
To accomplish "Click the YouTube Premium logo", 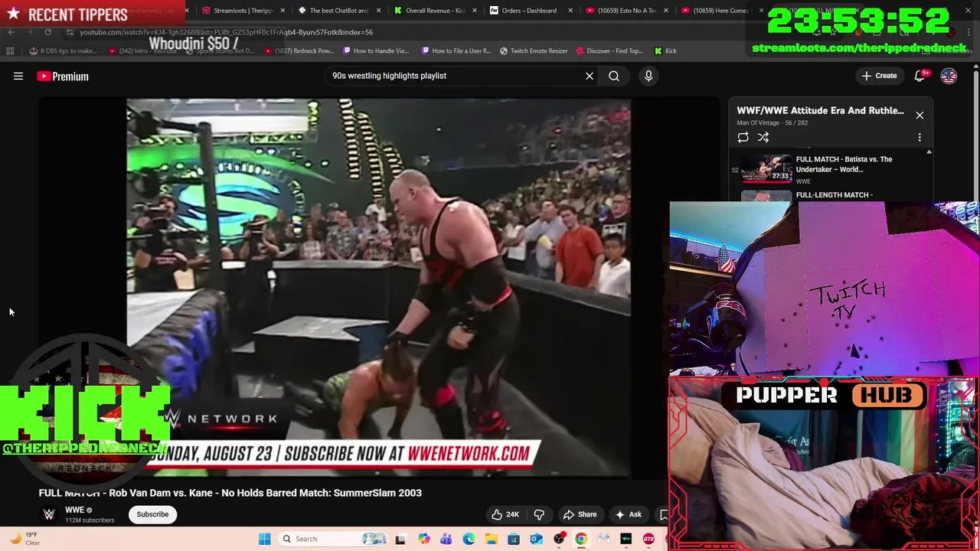I will (x=63, y=76).
